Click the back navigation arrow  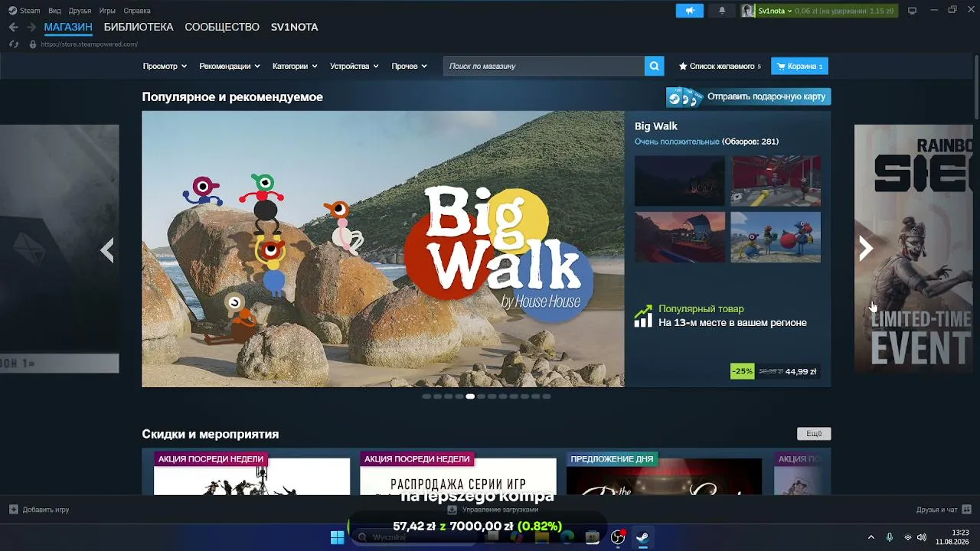tap(13, 27)
